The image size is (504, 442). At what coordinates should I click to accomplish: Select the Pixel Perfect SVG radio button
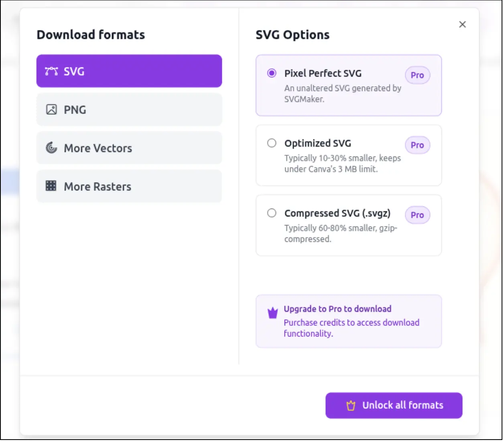272,73
